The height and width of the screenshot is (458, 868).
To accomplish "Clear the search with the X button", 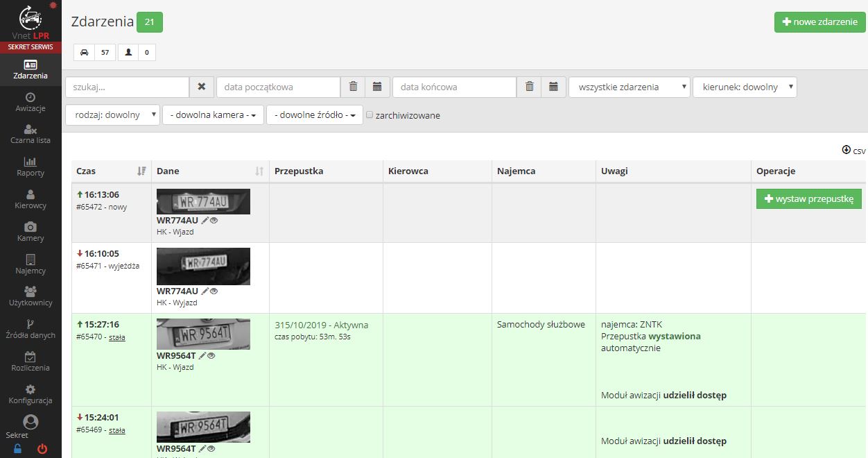I will [x=202, y=87].
